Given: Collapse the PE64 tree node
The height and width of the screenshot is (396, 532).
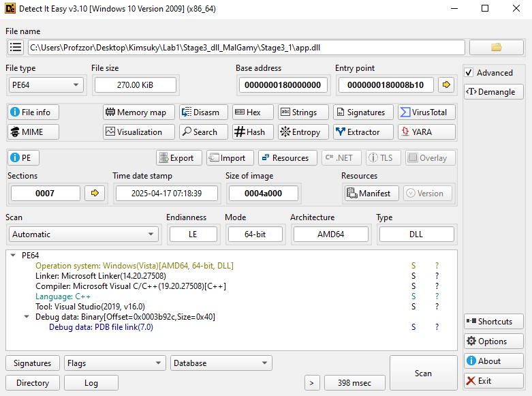Looking at the screenshot, I should (x=13, y=255).
